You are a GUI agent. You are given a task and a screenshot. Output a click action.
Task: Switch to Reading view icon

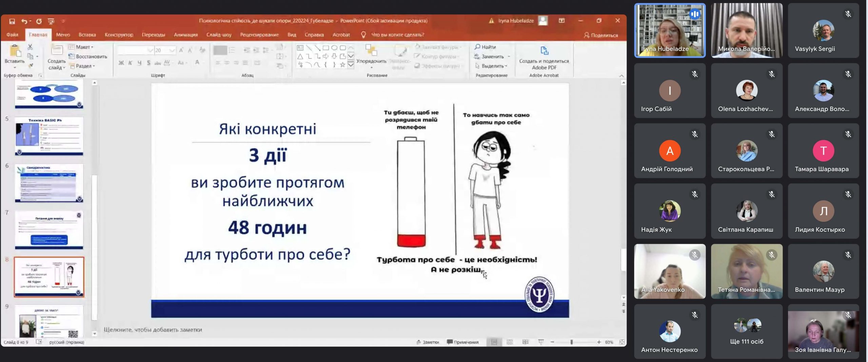(x=525, y=342)
